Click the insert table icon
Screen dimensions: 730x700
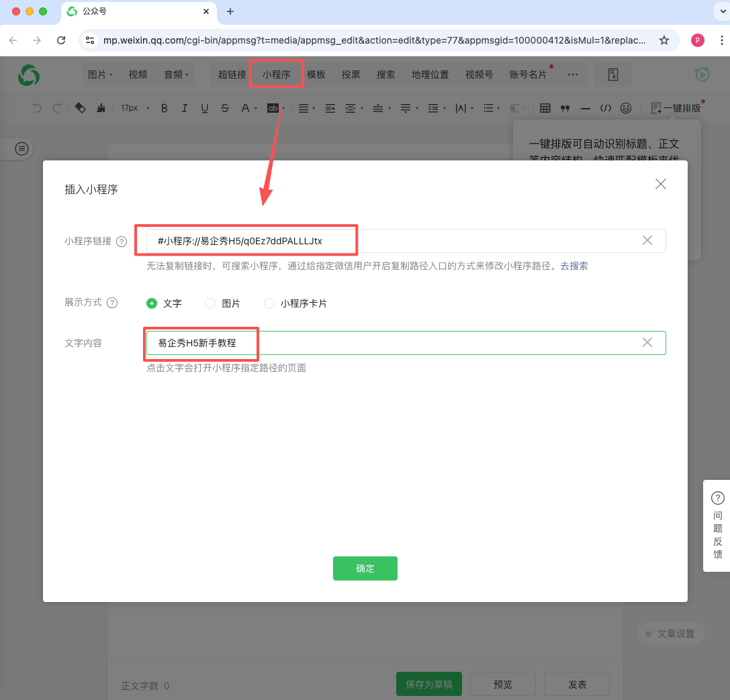(545, 108)
